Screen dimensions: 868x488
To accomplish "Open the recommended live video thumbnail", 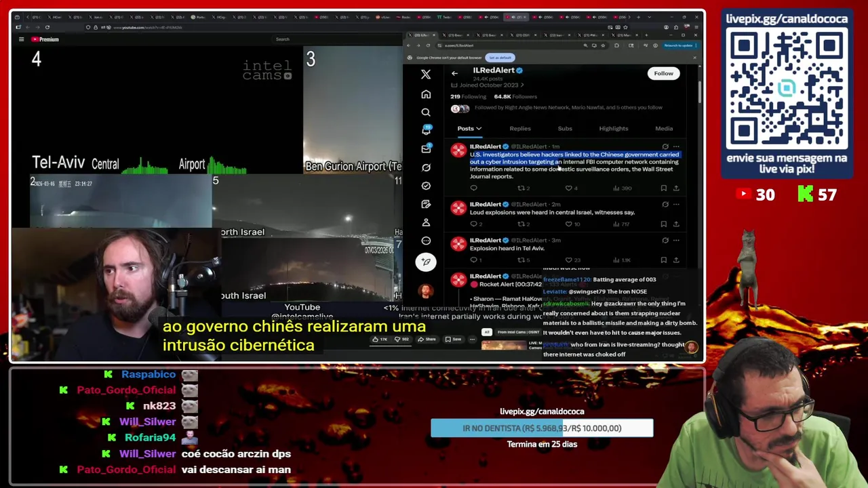I will [504, 345].
